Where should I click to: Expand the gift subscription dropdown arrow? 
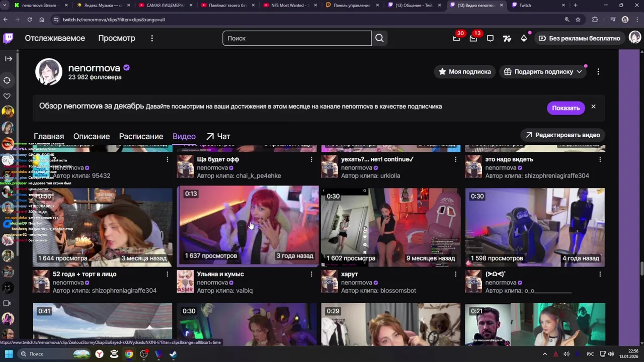click(x=579, y=72)
